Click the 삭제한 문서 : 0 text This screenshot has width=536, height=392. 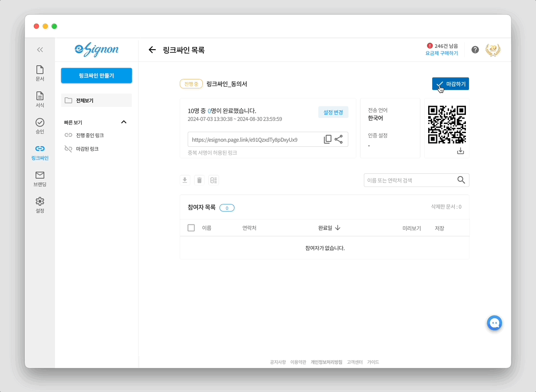446,207
